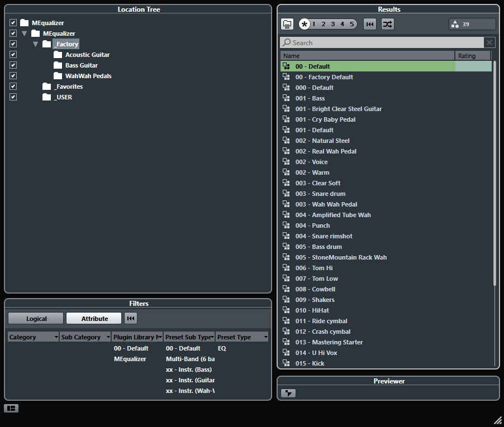
Task: Filter by MEqualizer plugin library
Action: coord(130,359)
